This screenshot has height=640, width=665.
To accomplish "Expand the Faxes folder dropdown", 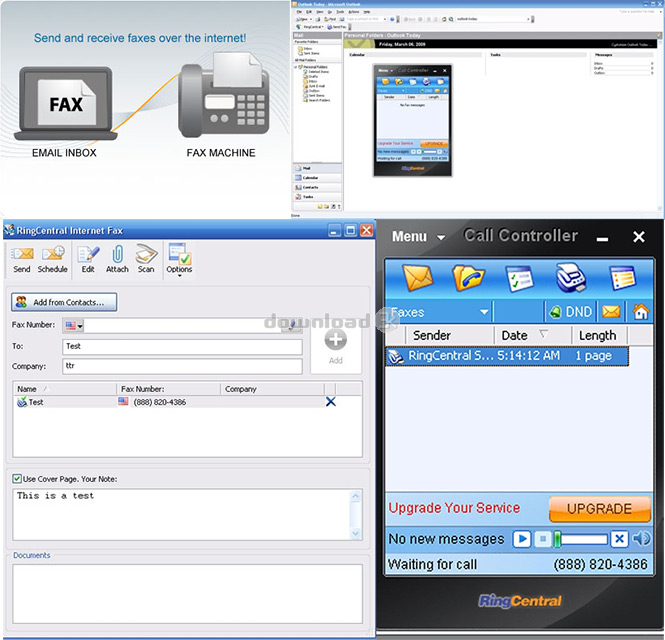I will 483,312.
